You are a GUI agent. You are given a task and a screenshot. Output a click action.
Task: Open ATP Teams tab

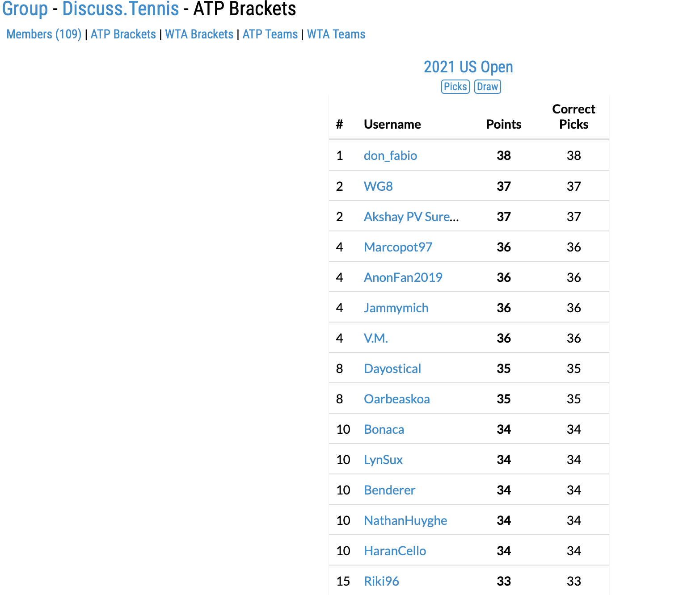[270, 34]
